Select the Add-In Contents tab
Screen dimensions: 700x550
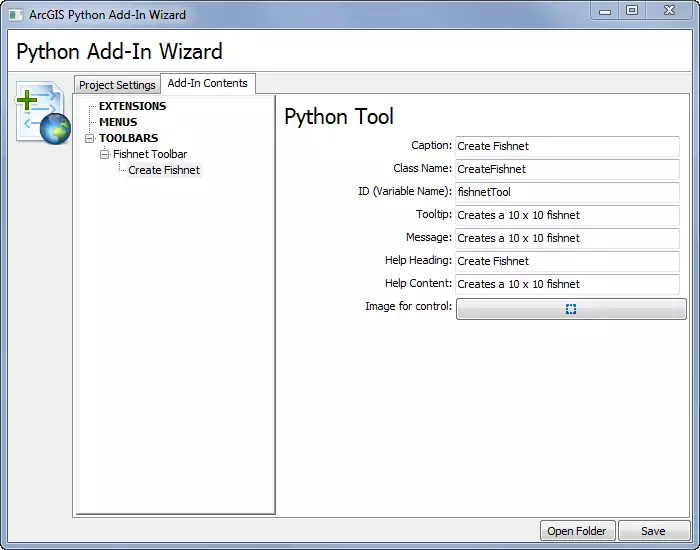point(207,83)
